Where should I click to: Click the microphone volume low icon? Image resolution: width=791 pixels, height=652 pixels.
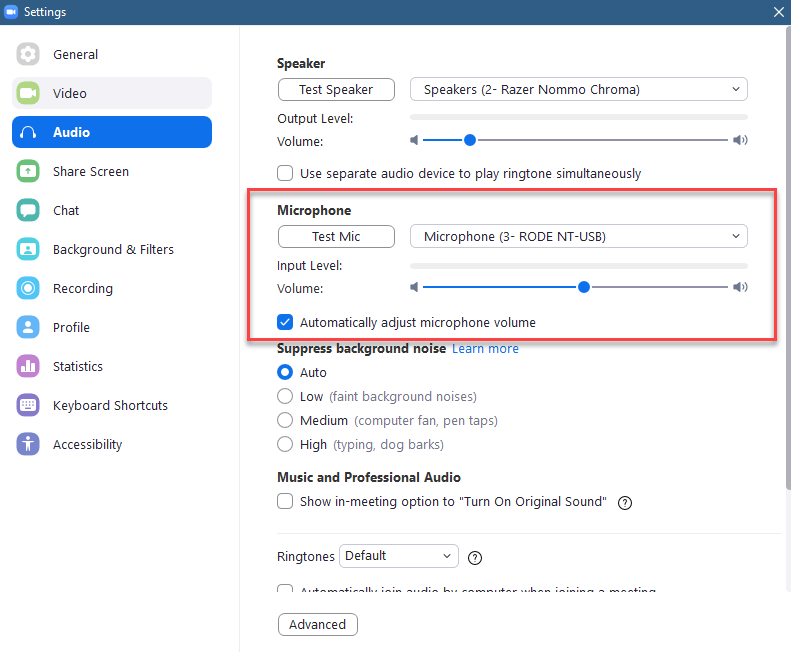click(x=414, y=287)
